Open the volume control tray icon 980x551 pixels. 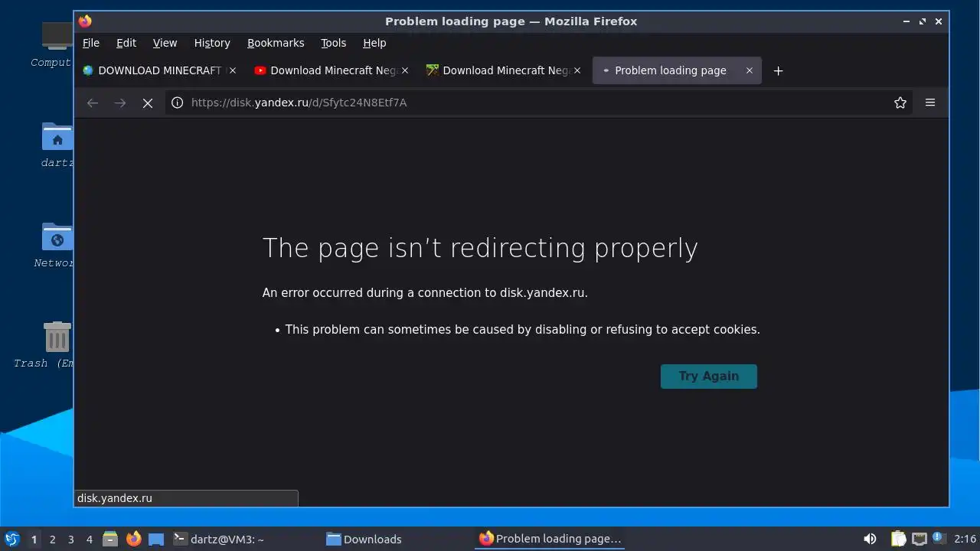(870, 539)
